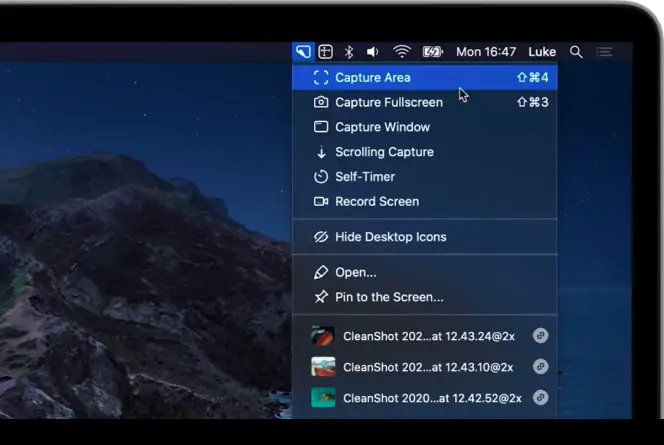Click the down-arrow icon beside Scrolling Capture

pyautogui.click(x=321, y=152)
